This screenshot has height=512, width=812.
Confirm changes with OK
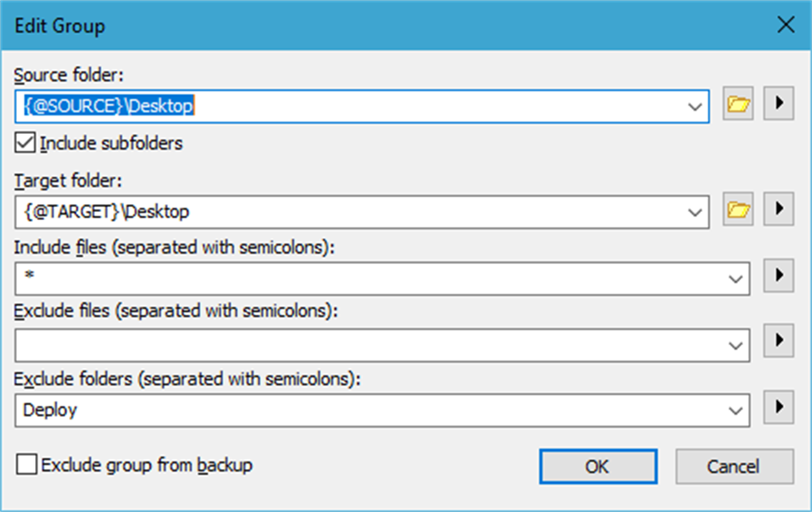597,466
